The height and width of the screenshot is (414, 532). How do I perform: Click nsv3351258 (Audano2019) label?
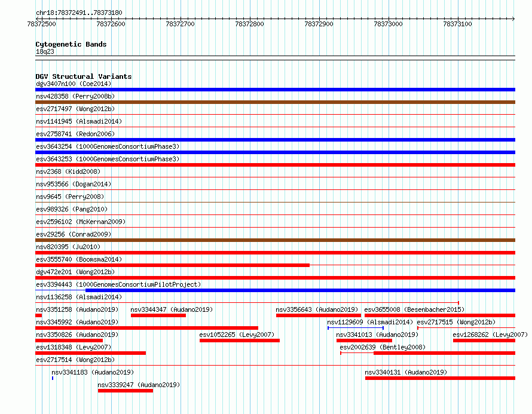(x=77, y=309)
